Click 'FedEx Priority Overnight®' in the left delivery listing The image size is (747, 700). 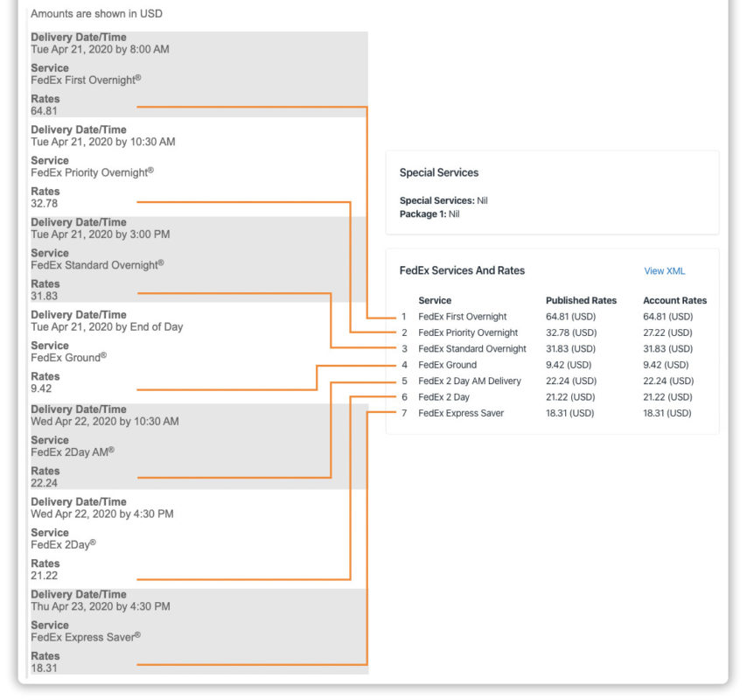[93, 172]
